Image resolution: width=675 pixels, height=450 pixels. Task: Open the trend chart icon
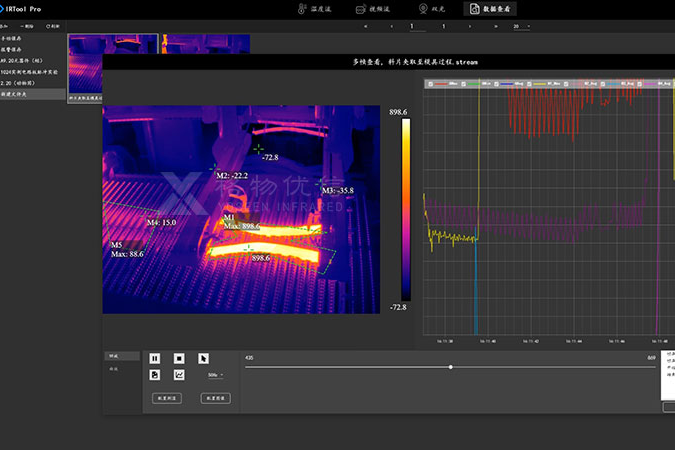(x=179, y=375)
